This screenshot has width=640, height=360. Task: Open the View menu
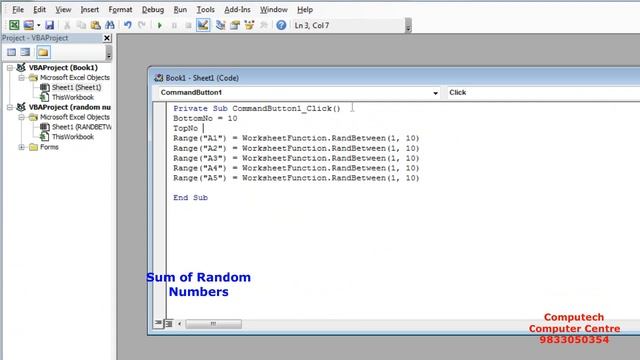click(63, 9)
